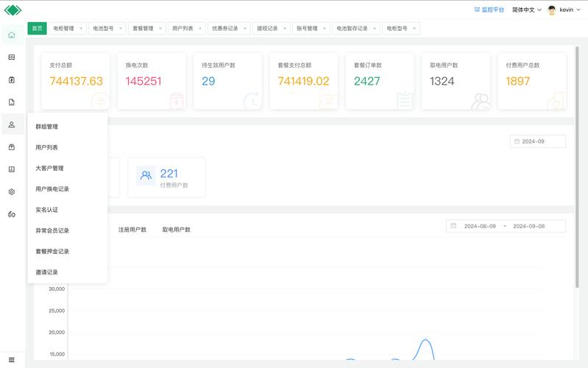Toggle the sidebar collapse hamburger icon
Image resolution: width=588 pixels, height=368 pixels.
tap(12, 360)
